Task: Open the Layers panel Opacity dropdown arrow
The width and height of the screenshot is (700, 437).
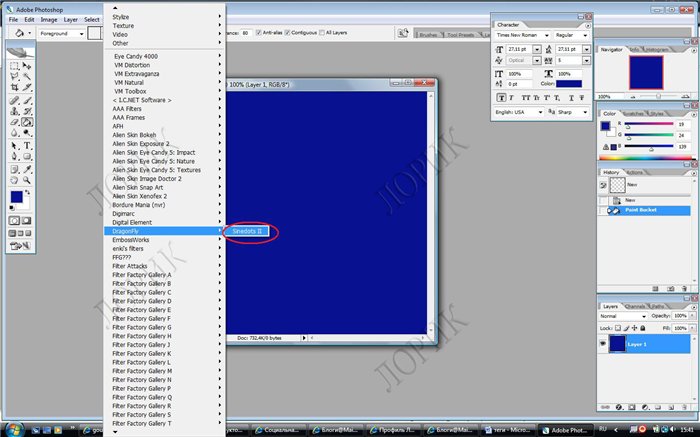Action: tap(692, 316)
